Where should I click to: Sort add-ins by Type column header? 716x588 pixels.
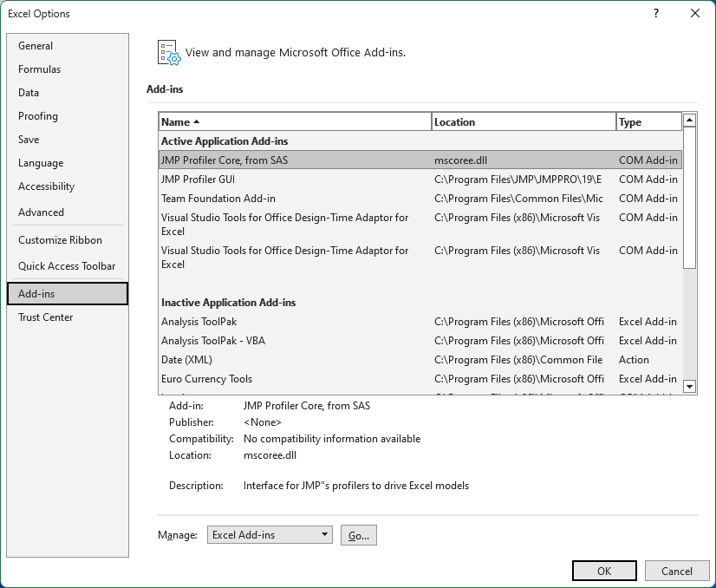[x=648, y=122]
